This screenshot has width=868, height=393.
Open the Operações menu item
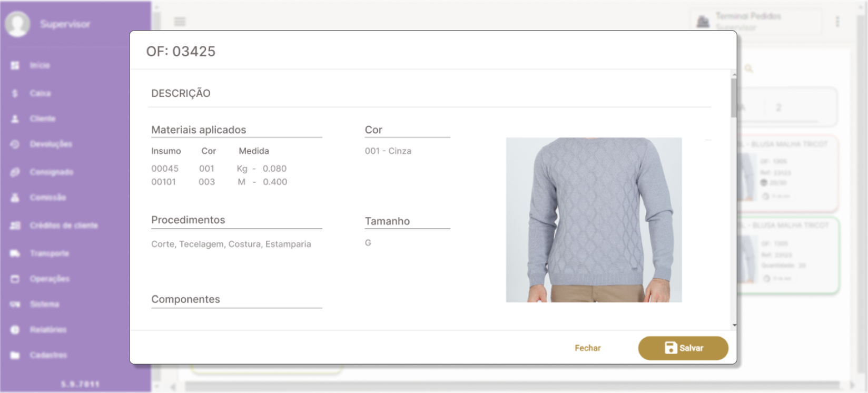50,279
